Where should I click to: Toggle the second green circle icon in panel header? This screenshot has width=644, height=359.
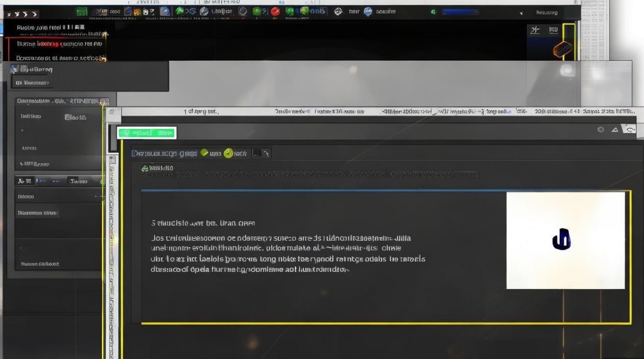point(229,153)
